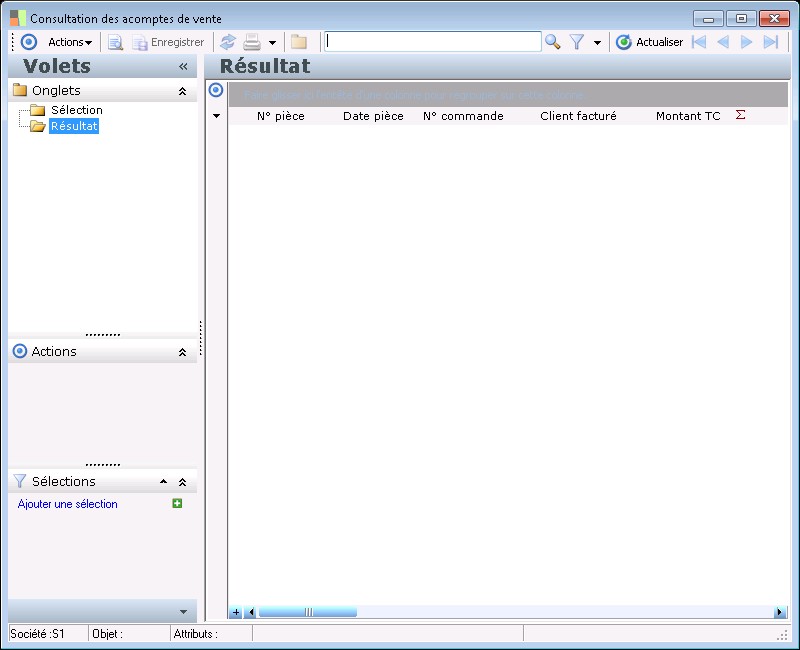Click Ajouter une sélection link
800x650 pixels.
67,504
